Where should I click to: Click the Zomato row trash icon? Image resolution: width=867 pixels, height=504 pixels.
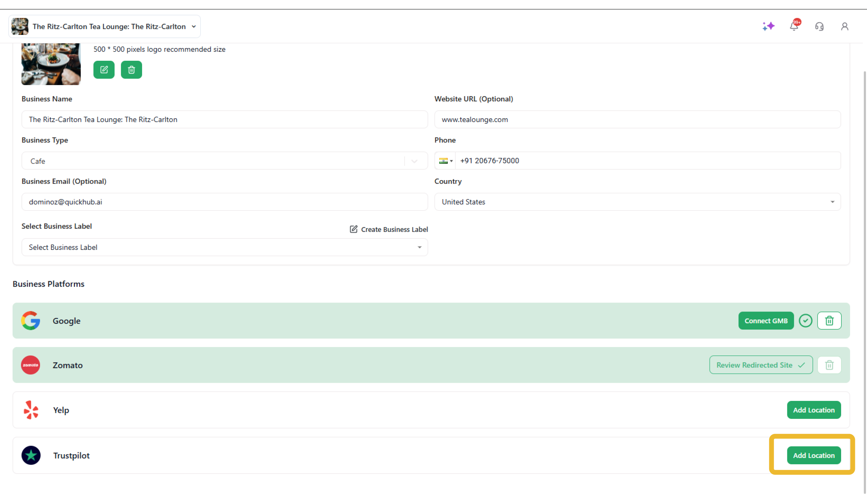click(829, 365)
